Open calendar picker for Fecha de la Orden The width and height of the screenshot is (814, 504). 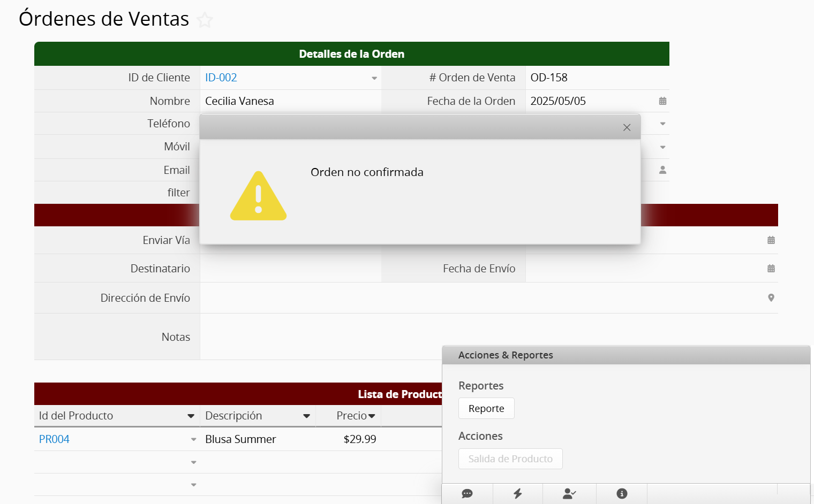[x=662, y=101]
